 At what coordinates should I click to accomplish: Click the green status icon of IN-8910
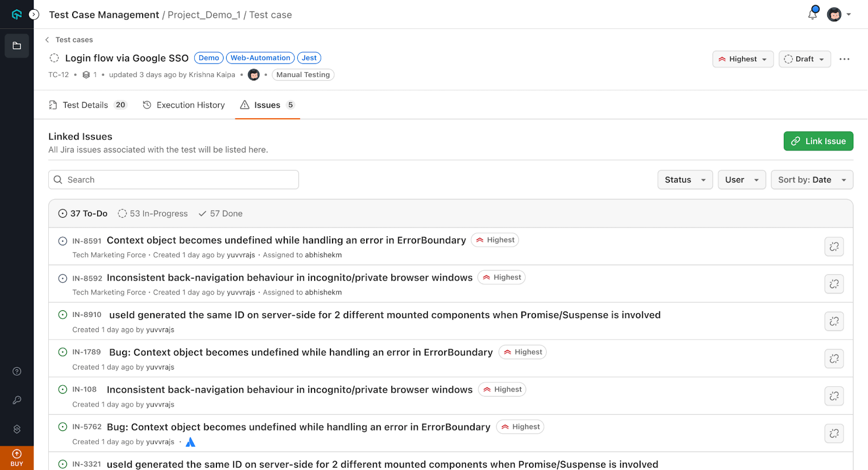pyautogui.click(x=63, y=315)
